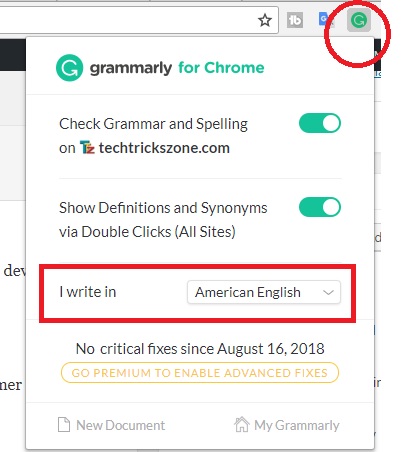This screenshot has width=405, height=452.
Task: Bookmark page with the star icon
Action: point(265,21)
